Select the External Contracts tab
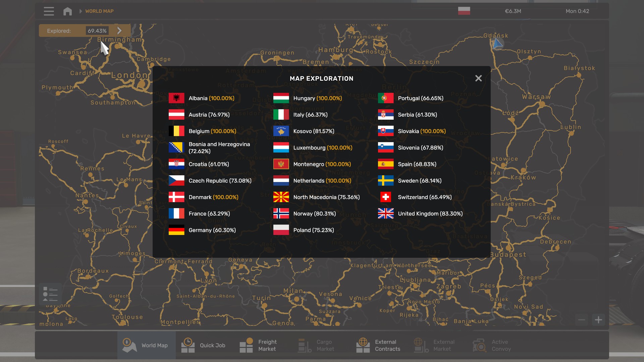The image size is (644, 362). (378, 345)
